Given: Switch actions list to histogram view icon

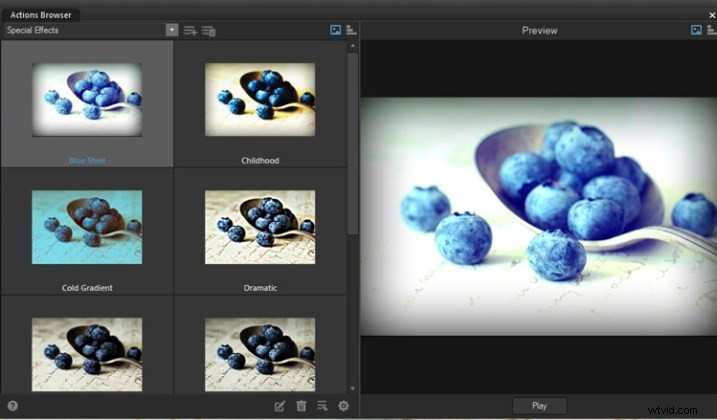Looking at the screenshot, I should [x=351, y=30].
